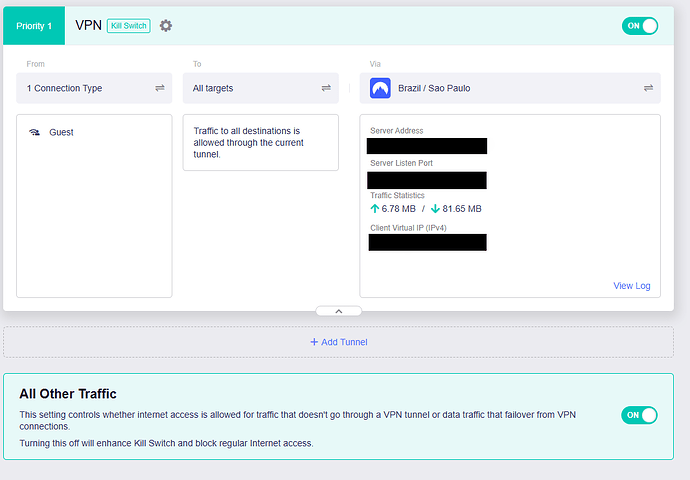The image size is (690, 480).
Task: Open VPN tunnel settings gear icon
Action: point(166,26)
